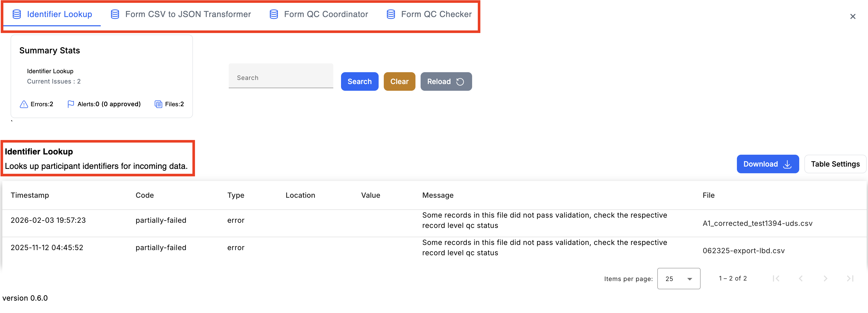This screenshot has width=868, height=313.
Task: Select timestamp 2025-11-12 04:45:52
Action: pos(47,248)
